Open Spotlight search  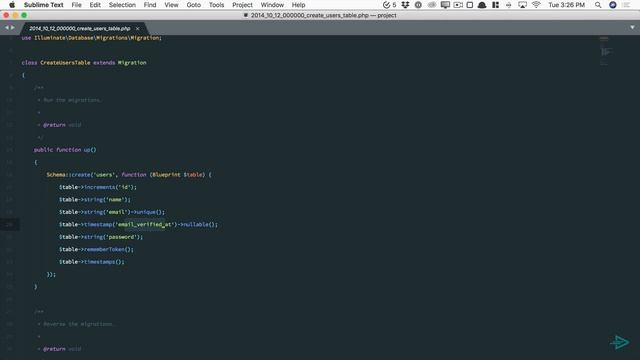598,5
